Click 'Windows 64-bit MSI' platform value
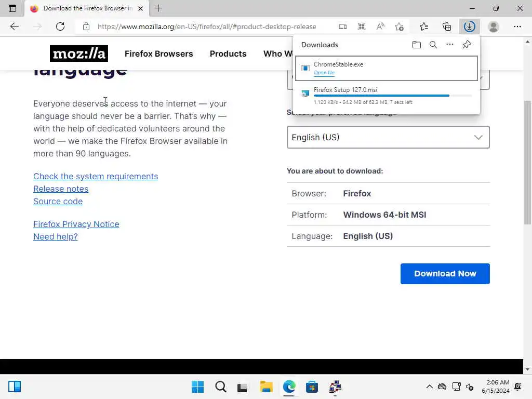This screenshot has width=532, height=399. point(385,215)
